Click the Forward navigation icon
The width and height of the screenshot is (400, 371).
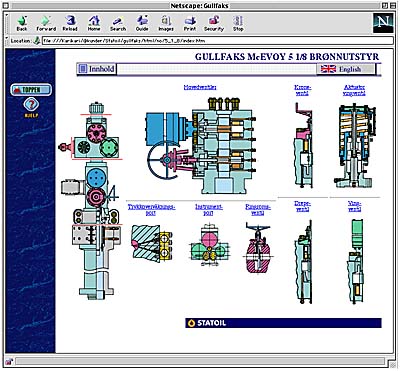[x=46, y=23]
